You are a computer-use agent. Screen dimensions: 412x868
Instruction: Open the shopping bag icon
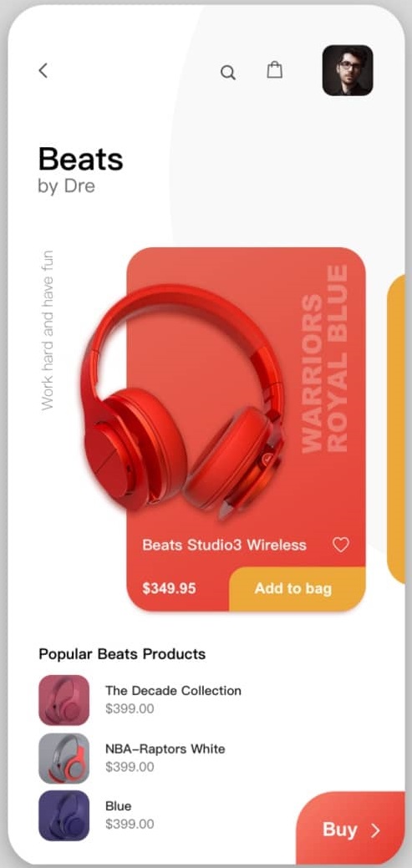pos(275,69)
